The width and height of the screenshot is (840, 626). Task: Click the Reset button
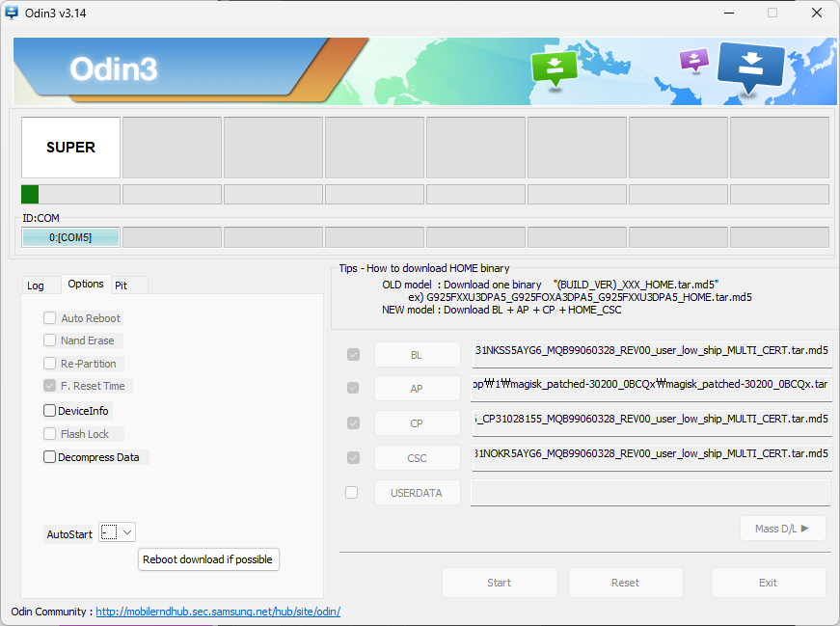tap(625, 583)
